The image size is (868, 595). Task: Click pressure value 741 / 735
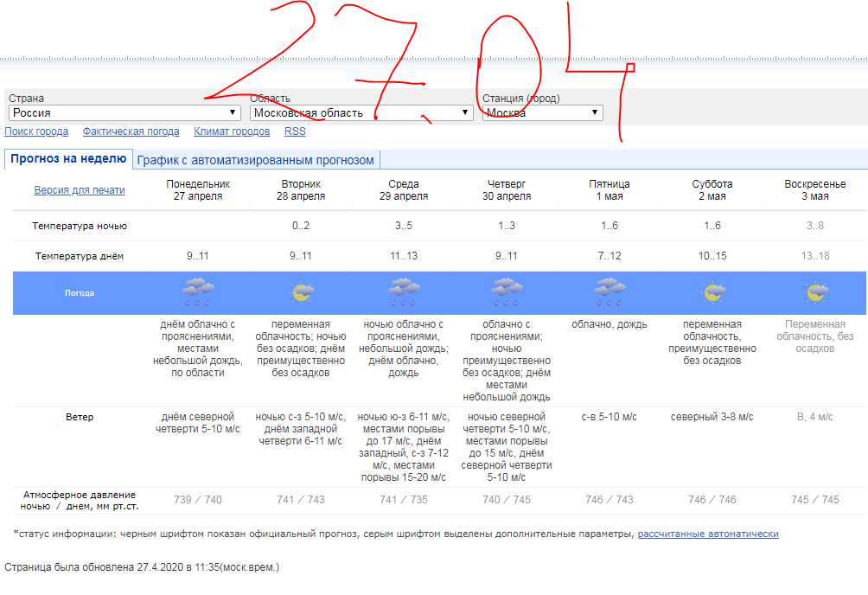pos(404,500)
